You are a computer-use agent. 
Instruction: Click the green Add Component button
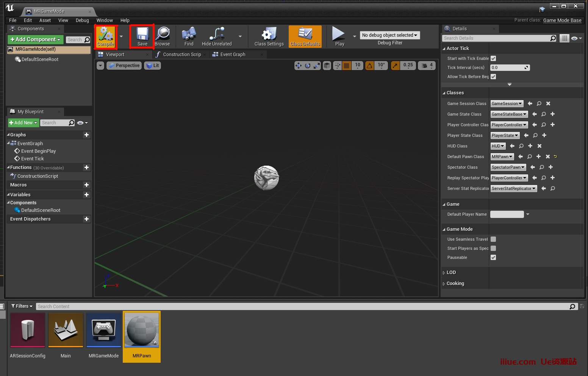[x=35, y=39]
